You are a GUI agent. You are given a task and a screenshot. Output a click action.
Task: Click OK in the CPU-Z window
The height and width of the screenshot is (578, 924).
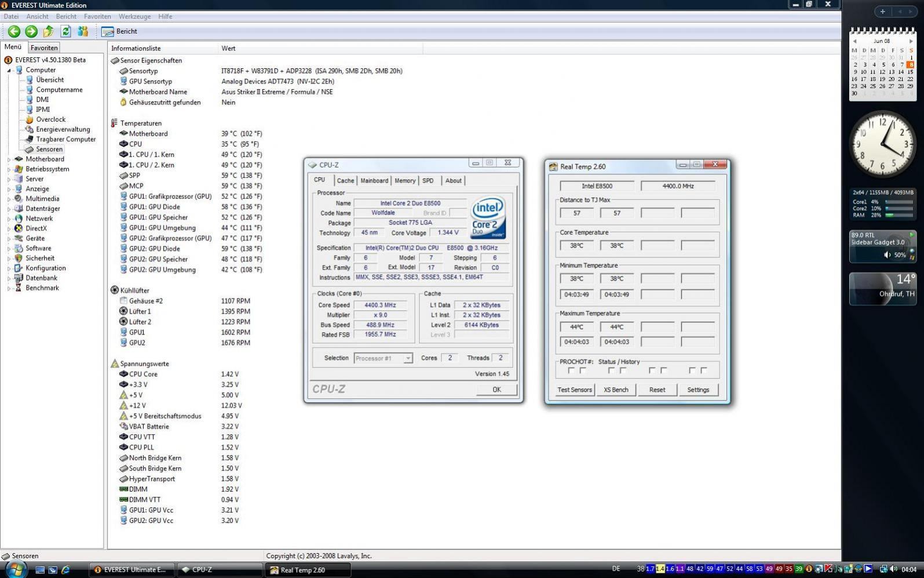coord(496,390)
